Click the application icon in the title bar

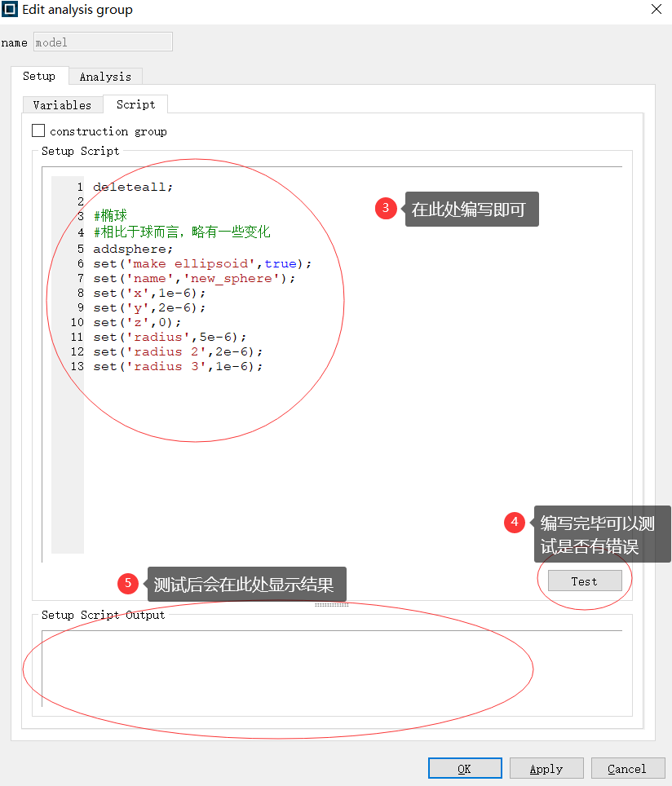(10, 10)
